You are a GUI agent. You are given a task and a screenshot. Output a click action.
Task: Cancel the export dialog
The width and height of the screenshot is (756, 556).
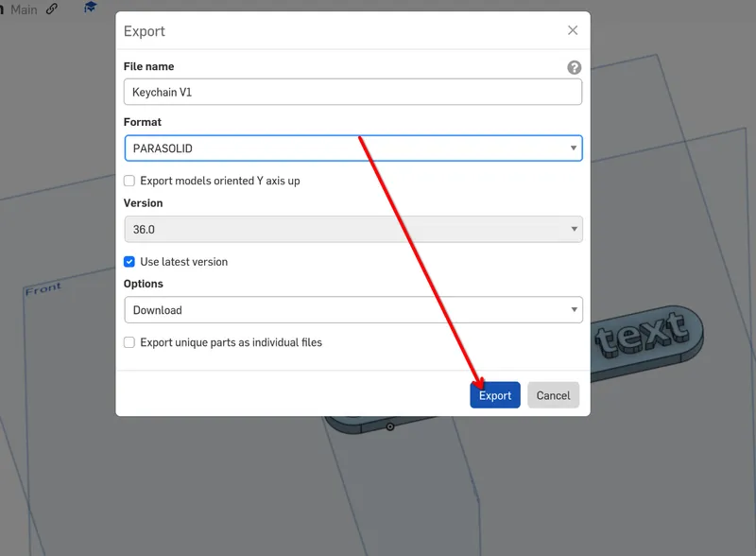553,395
